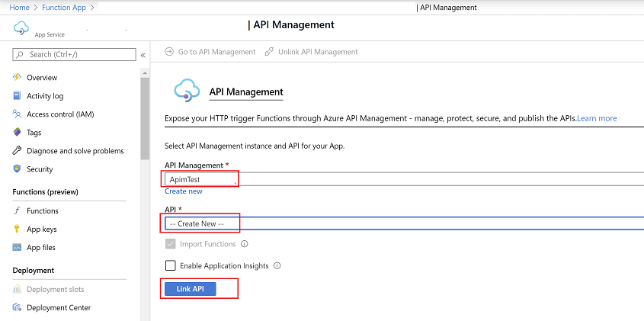This screenshot has width=644, height=321.
Task: Click the Unlink API Management plug icon
Action: (x=270, y=52)
